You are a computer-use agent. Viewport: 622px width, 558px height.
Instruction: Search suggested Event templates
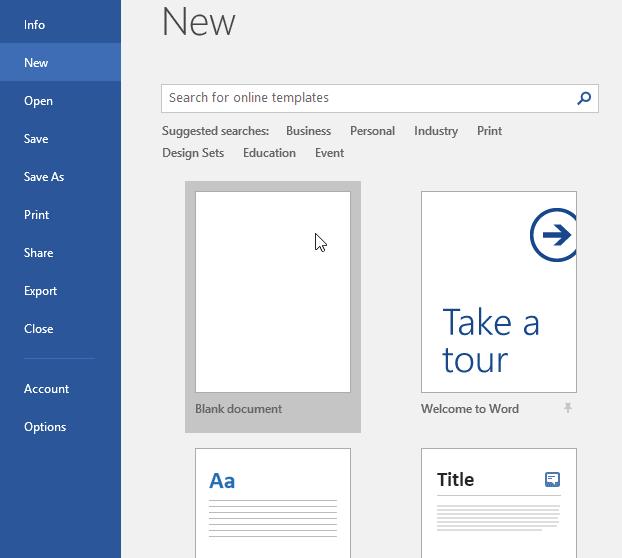pos(329,153)
